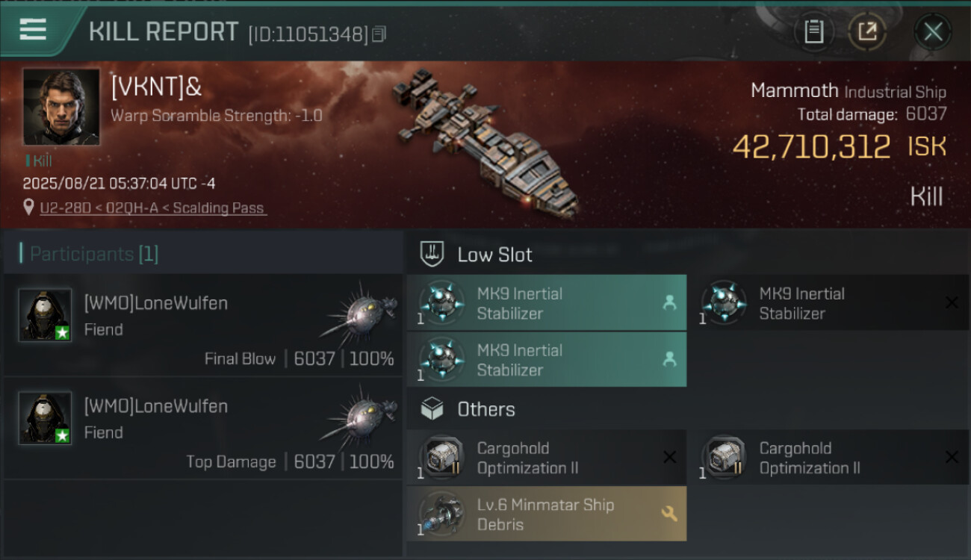The image size is (971, 560).
Task: Share the kill report externally
Action: tap(867, 32)
